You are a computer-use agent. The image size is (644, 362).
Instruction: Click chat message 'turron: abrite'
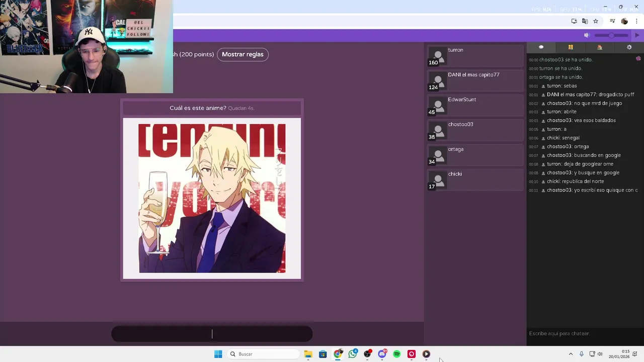561,112
